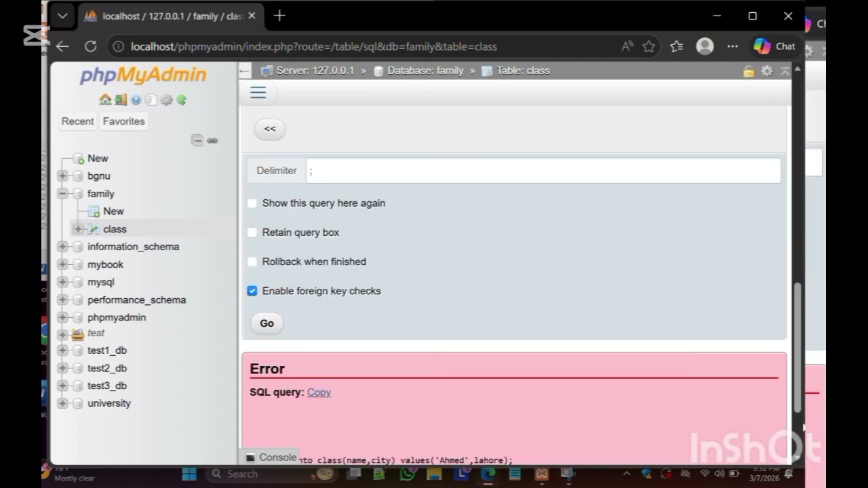Open XAMPP icon in taskbar
Image resolution: width=868 pixels, height=488 pixels.
(x=541, y=474)
